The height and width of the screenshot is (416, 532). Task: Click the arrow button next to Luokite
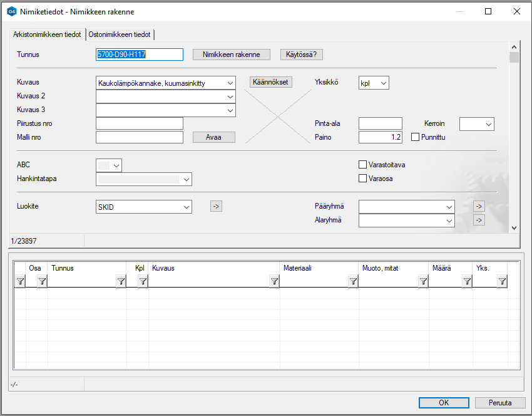(x=216, y=206)
